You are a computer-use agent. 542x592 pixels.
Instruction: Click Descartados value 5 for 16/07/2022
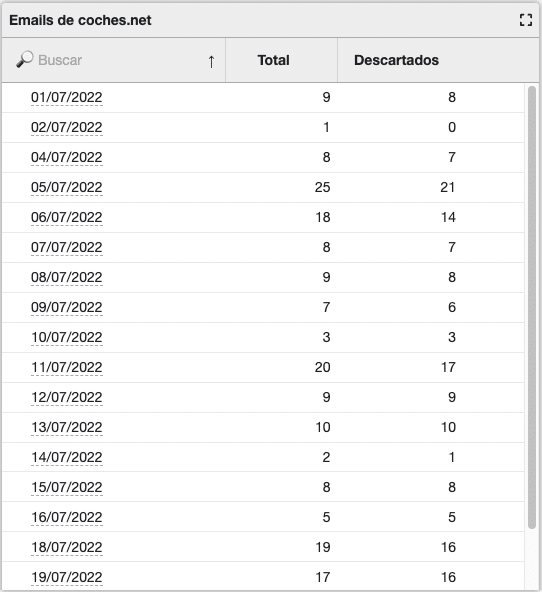click(x=452, y=517)
